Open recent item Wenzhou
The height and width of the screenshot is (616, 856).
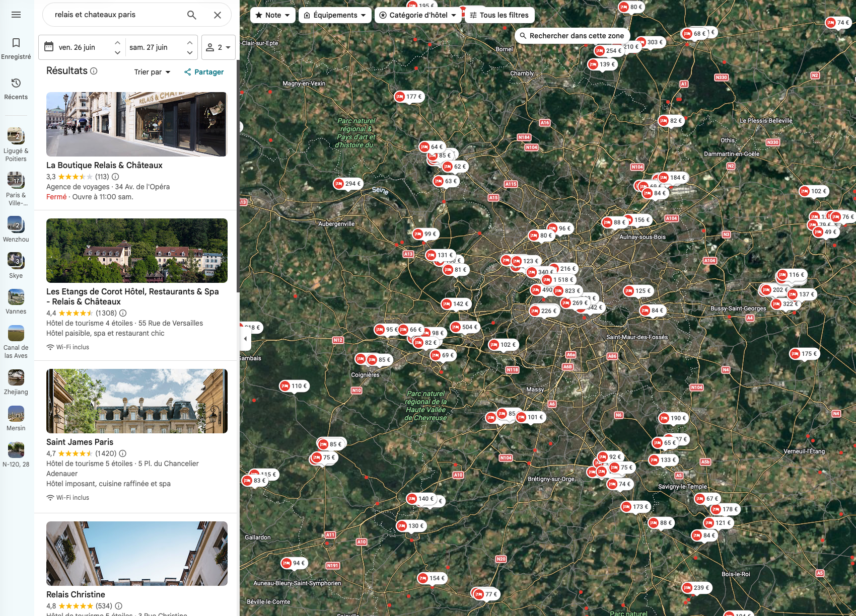pos(16,229)
